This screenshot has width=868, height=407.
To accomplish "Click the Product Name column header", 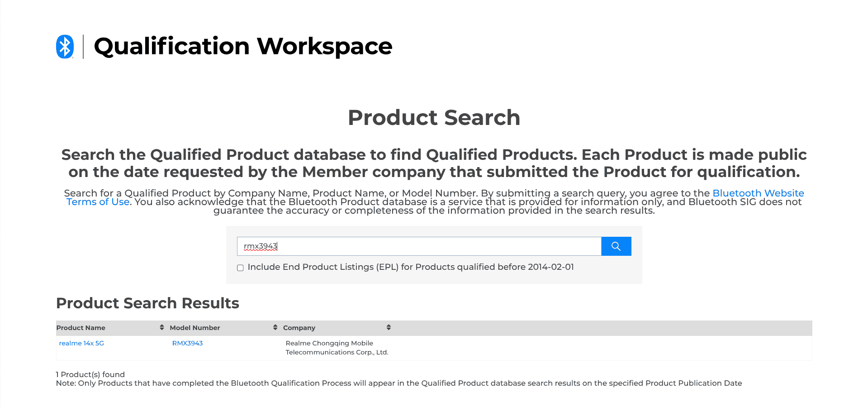I will click(81, 328).
